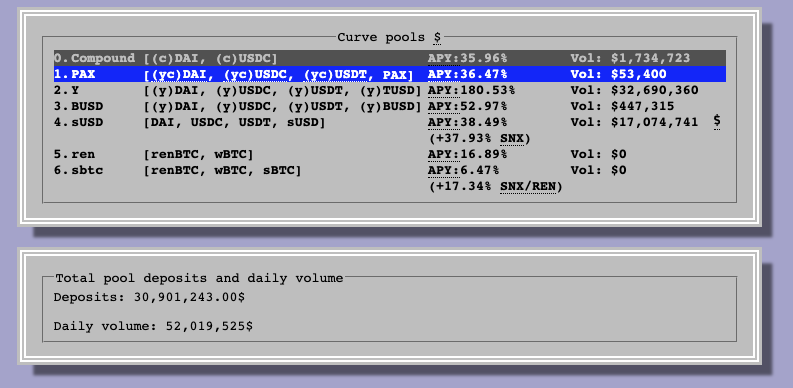
Task: Open the Compound pool row
Action: [x=390, y=58]
